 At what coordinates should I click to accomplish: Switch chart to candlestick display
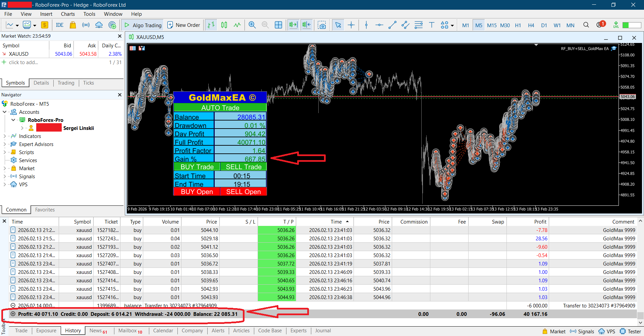coord(224,25)
